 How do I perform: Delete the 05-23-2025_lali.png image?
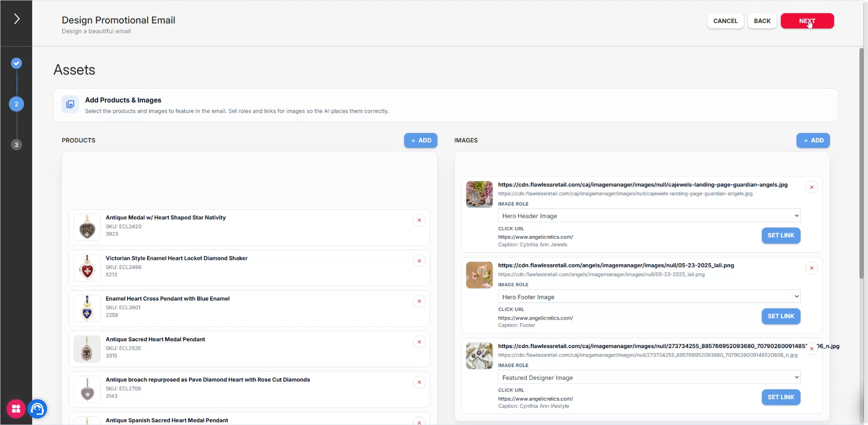point(811,268)
